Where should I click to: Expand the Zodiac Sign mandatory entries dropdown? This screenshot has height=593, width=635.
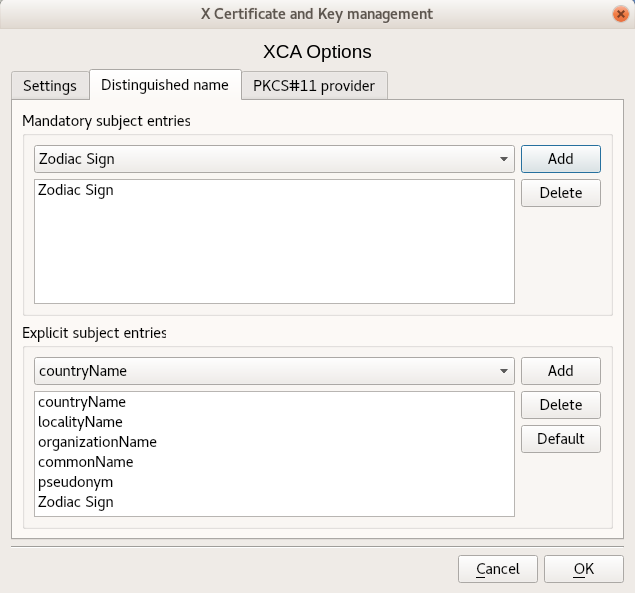tap(274, 159)
